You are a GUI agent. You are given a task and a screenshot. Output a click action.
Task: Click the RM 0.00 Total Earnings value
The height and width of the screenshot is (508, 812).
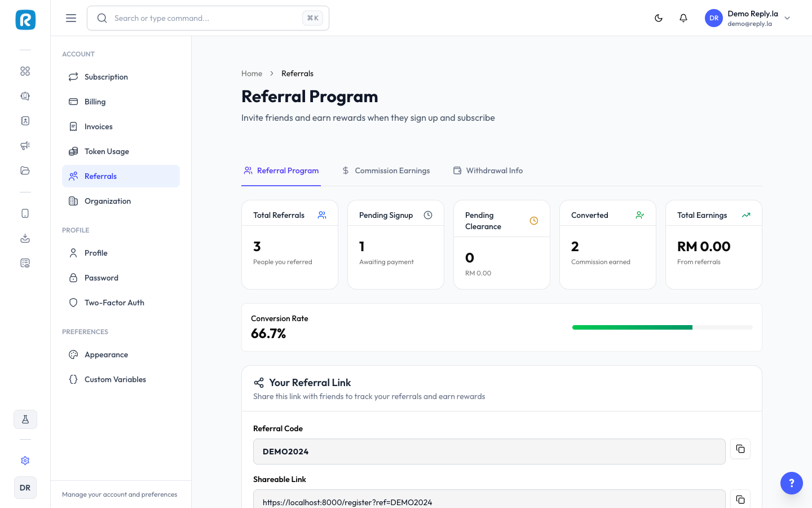[x=704, y=247]
